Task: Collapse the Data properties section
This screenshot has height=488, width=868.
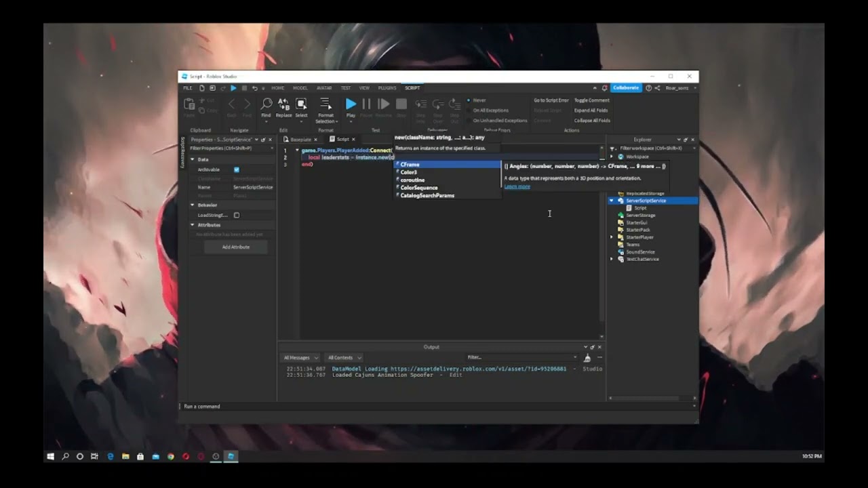Action: 192,159
